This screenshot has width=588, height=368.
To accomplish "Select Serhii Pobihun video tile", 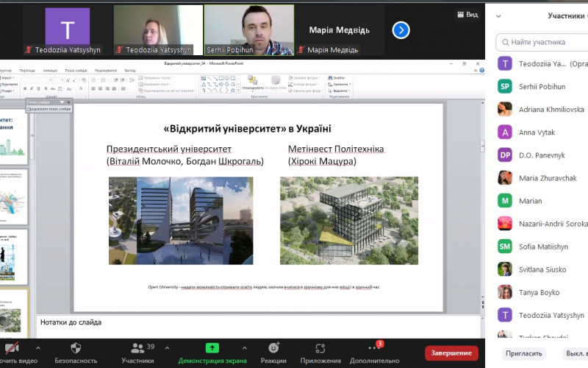I will (x=249, y=30).
